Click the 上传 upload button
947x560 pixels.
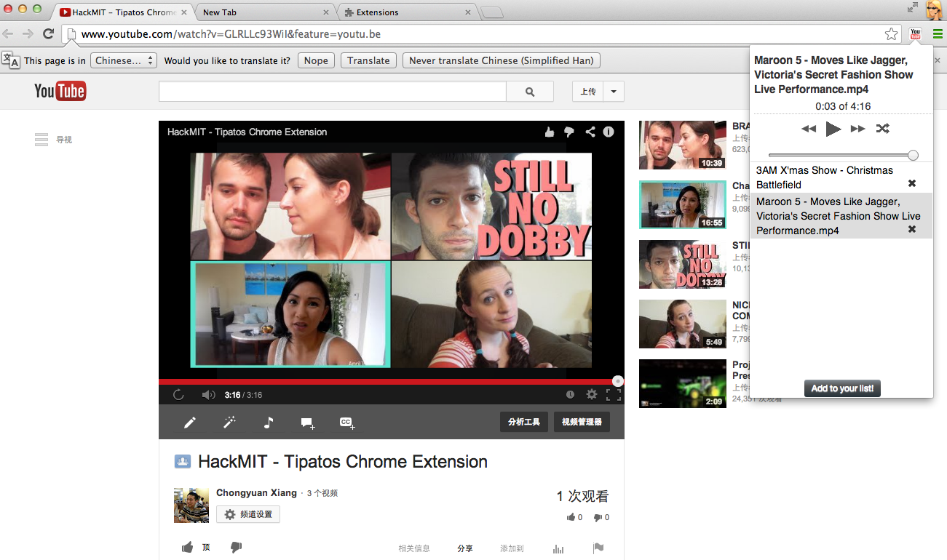[x=588, y=92]
